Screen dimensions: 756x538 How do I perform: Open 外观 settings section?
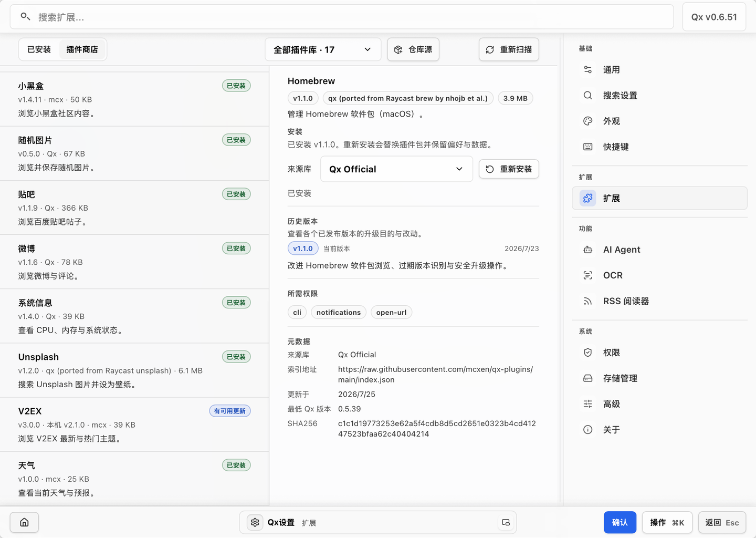point(659,121)
